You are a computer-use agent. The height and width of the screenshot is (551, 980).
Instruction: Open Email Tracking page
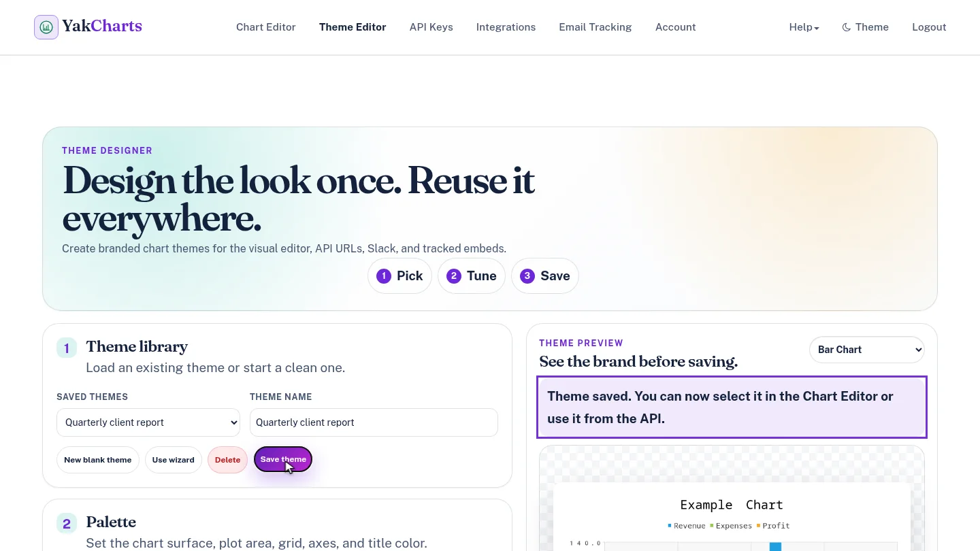pos(595,27)
